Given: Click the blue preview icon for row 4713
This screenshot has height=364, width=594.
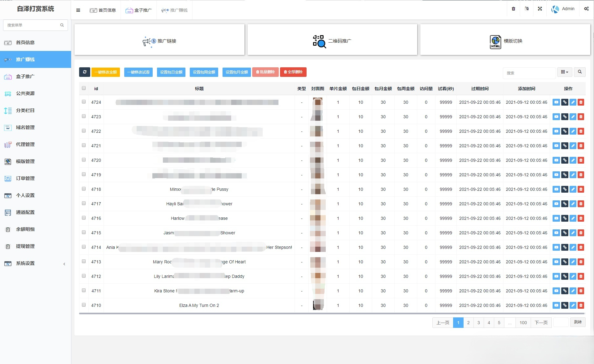Looking at the screenshot, I should [x=556, y=262].
